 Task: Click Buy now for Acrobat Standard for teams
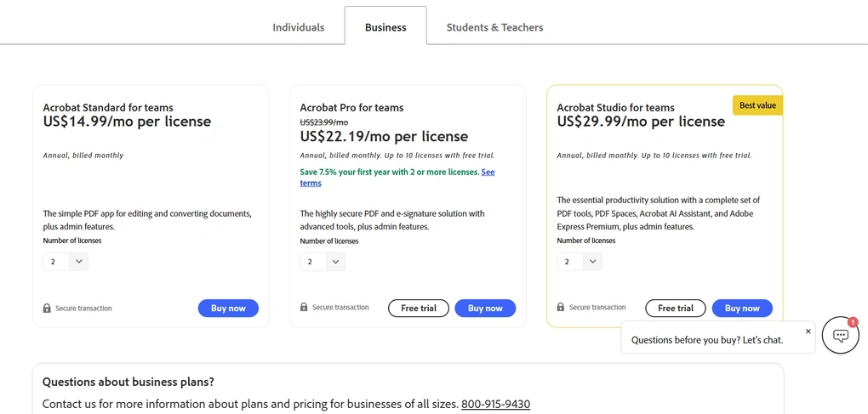(228, 309)
